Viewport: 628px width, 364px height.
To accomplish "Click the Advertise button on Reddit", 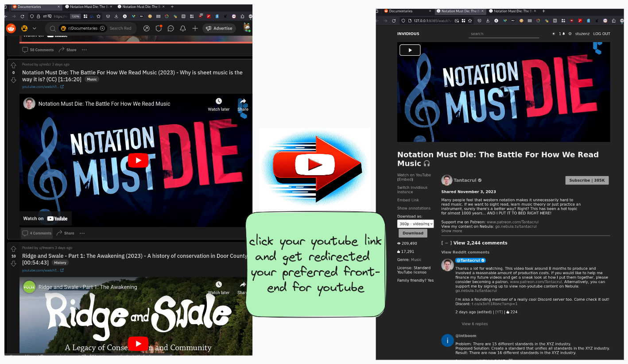I will point(219,28).
